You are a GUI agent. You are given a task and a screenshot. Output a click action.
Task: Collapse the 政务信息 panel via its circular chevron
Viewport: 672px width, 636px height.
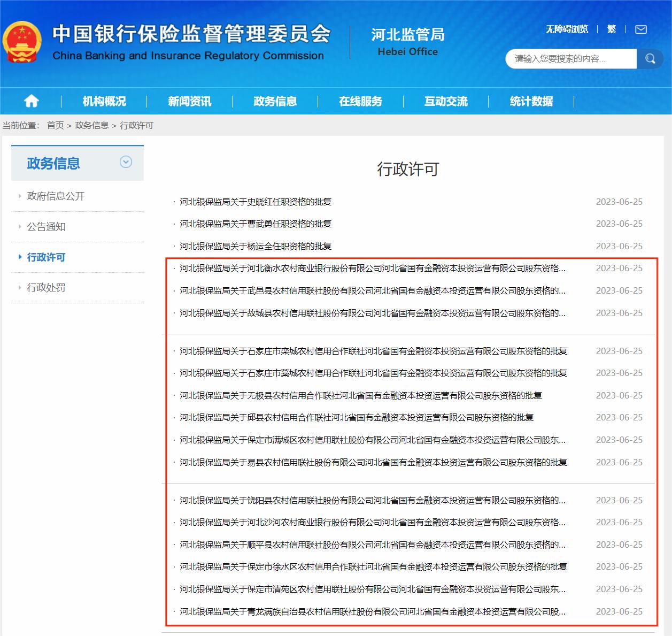(126, 162)
